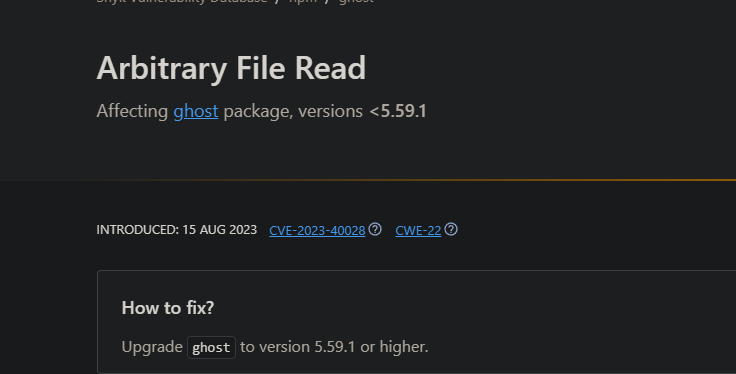Open the ghost package link
The height and width of the screenshot is (374, 736).
[x=196, y=112]
